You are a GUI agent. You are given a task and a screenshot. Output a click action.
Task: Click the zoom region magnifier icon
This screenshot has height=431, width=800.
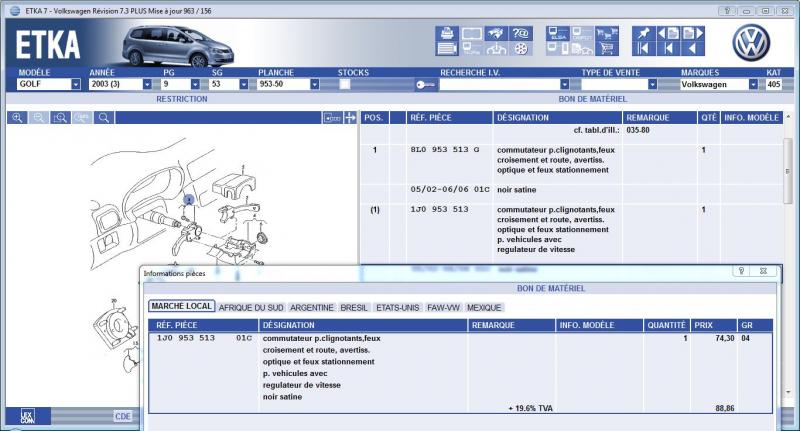coord(60,118)
